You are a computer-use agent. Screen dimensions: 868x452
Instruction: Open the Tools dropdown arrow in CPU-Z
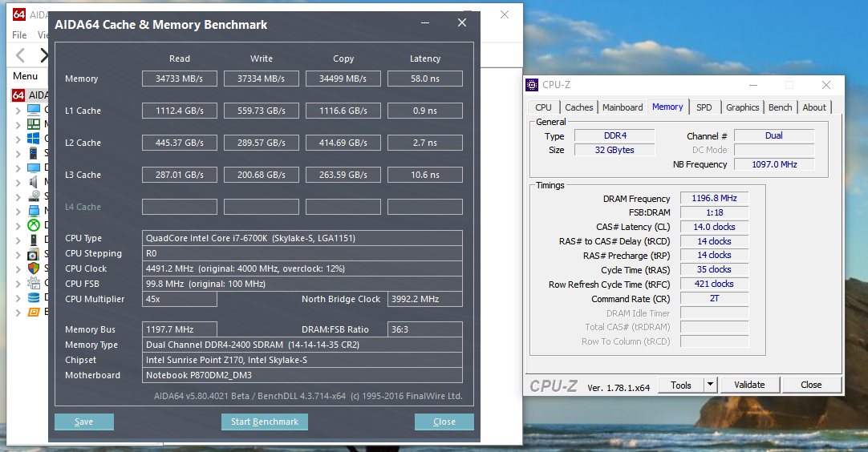click(x=710, y=385)
